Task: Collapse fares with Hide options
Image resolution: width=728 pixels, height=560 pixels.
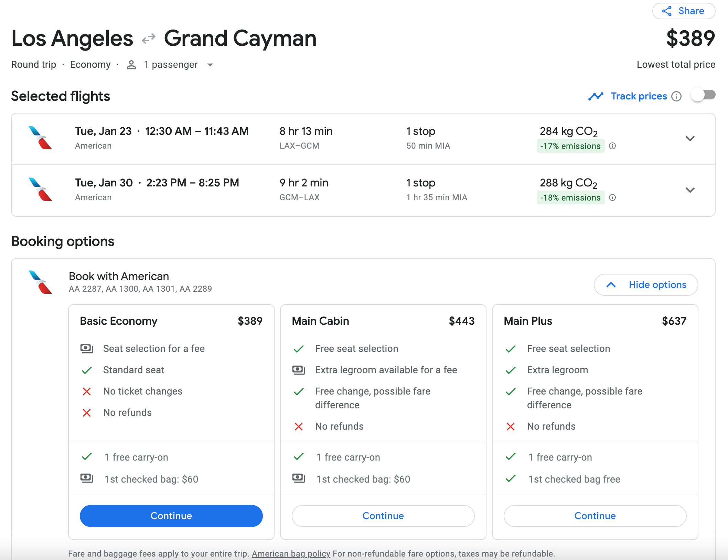Action: 646,285
